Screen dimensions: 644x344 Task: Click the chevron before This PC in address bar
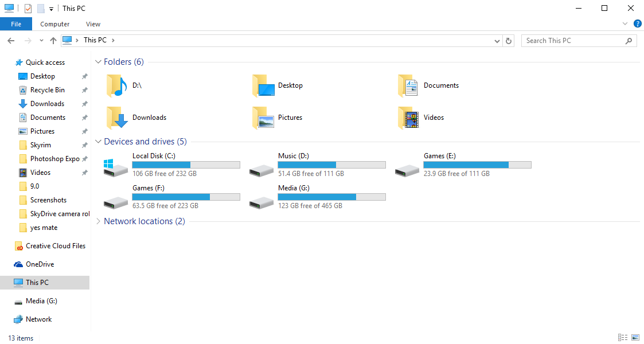[x=77, y=40]
